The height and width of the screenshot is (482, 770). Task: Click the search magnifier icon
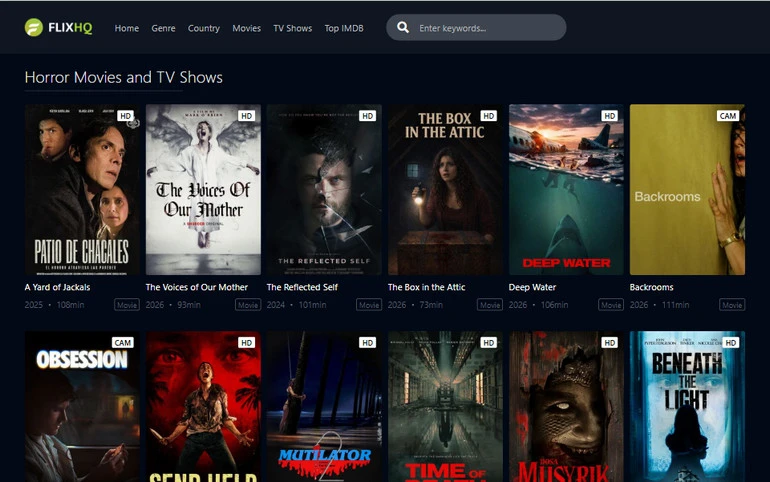tap(403, 27)
